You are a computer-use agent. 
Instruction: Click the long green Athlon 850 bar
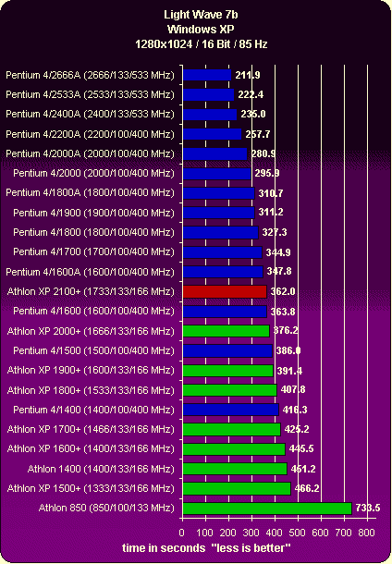[x=267, y=509]
